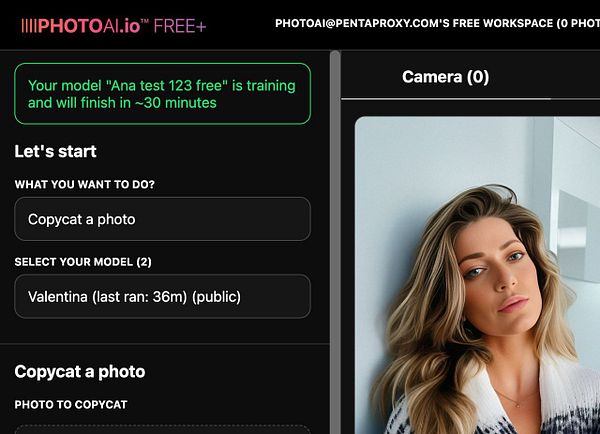The image size is (600, 434).
Task: Open the generated woman portrait photo
Action: point(477,275)
